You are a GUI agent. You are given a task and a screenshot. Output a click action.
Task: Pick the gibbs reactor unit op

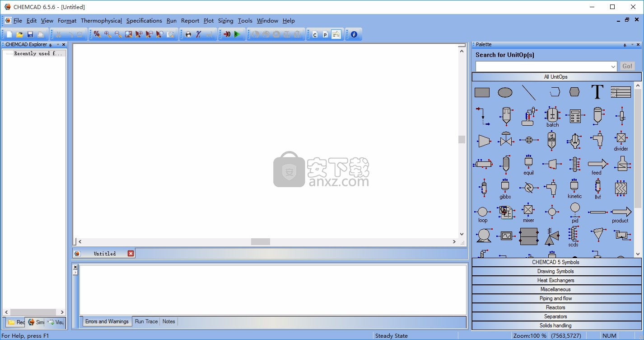pos(505,189)
